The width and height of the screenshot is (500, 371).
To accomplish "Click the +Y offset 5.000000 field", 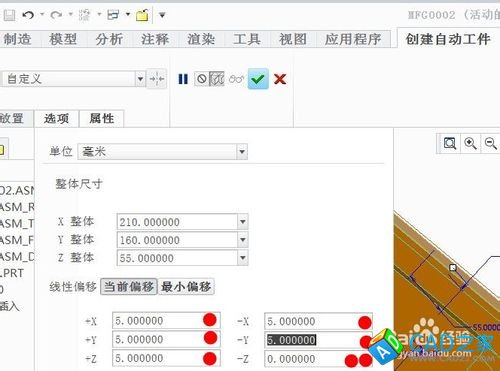I will pyautogui.click(x=166, y=340).
